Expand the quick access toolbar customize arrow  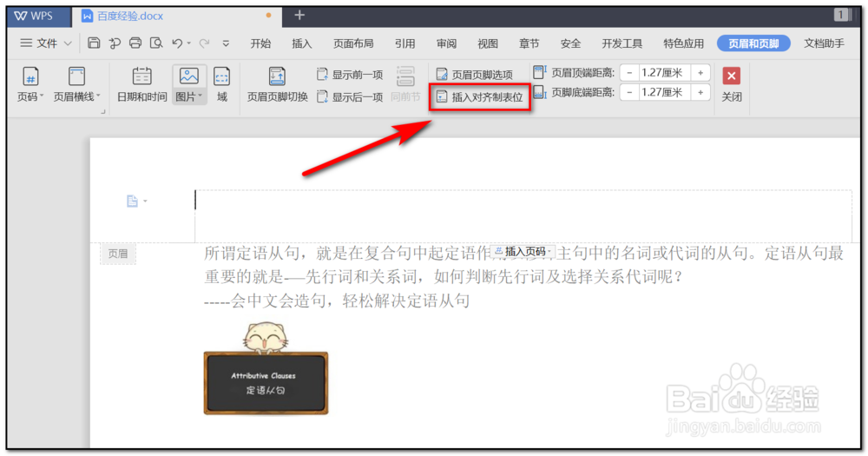(226, 43)
